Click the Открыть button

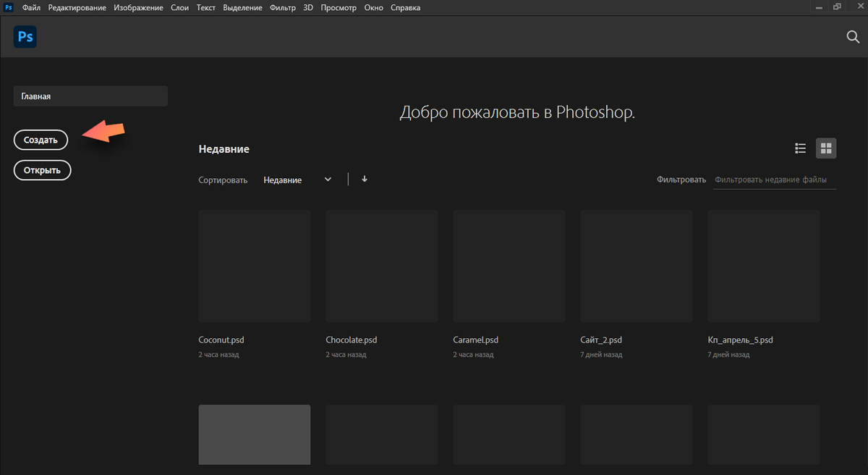[x=42, y=170]
